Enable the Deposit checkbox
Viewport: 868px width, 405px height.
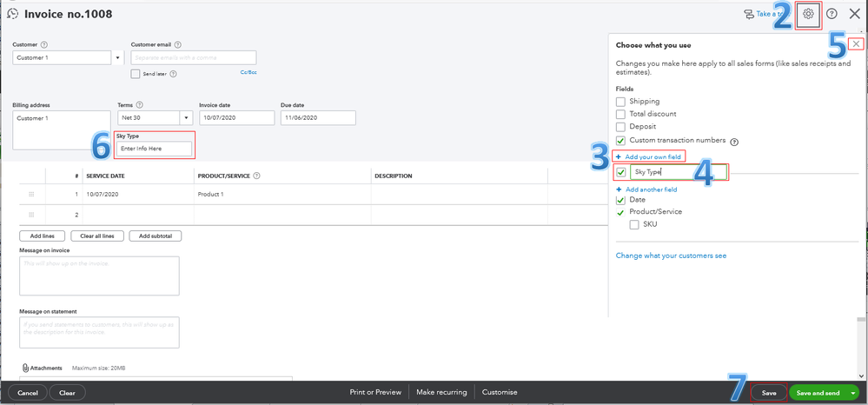pyautogui.click(x=620, y=128)
